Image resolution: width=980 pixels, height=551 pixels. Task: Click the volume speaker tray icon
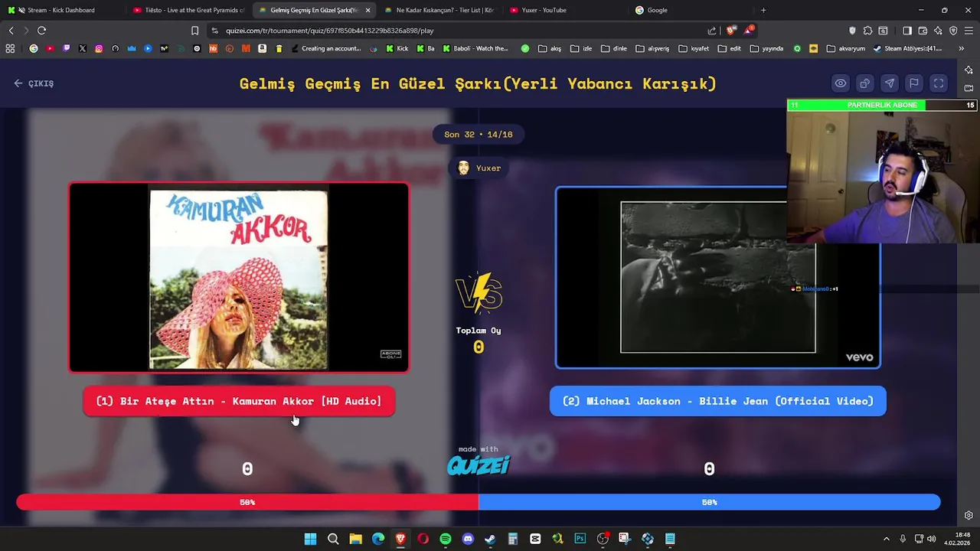coord(932,539)
